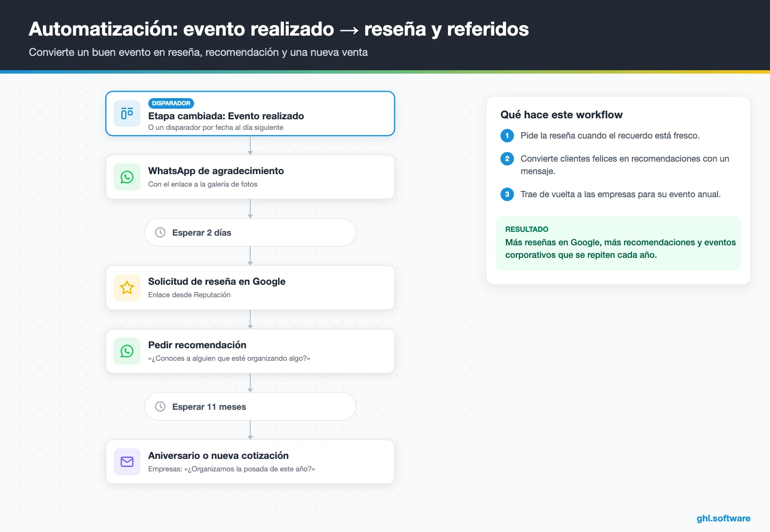Screen dimensions: 770x532
Task: Click 'Convierte un buen evento en reseña' subtitle
Action: (198, 52)
